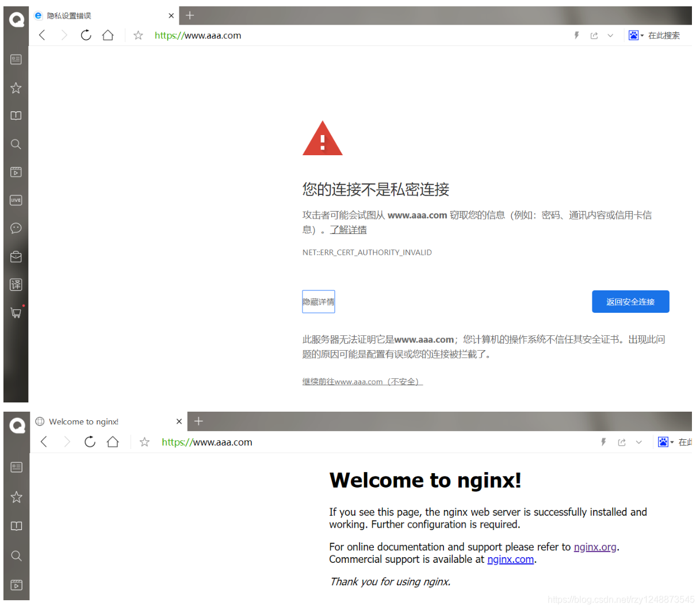The width and height of the screenshot is (700, 610).
Task: Click 360 browser logo in top sidebar
Action: (17, 20)
